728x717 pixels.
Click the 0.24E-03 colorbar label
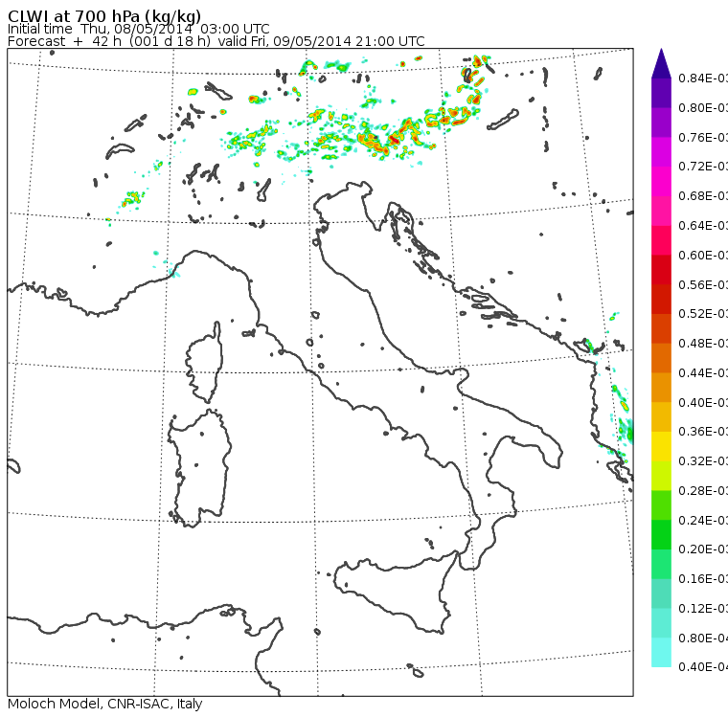point(703,520)
